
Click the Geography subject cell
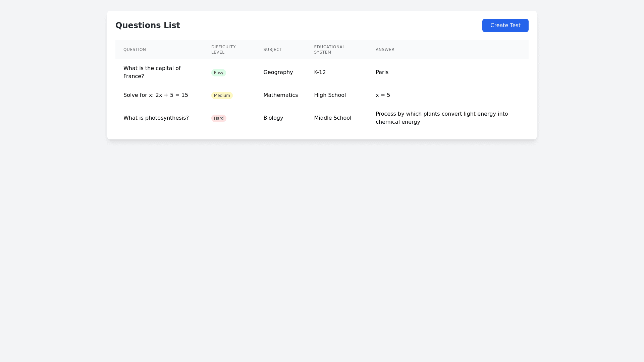pos(278,72)
